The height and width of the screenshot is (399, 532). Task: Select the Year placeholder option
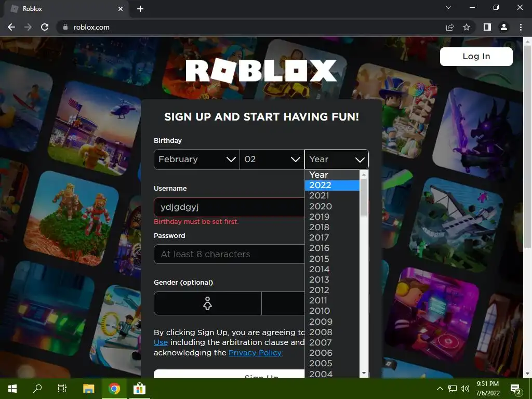pos(332,175)
